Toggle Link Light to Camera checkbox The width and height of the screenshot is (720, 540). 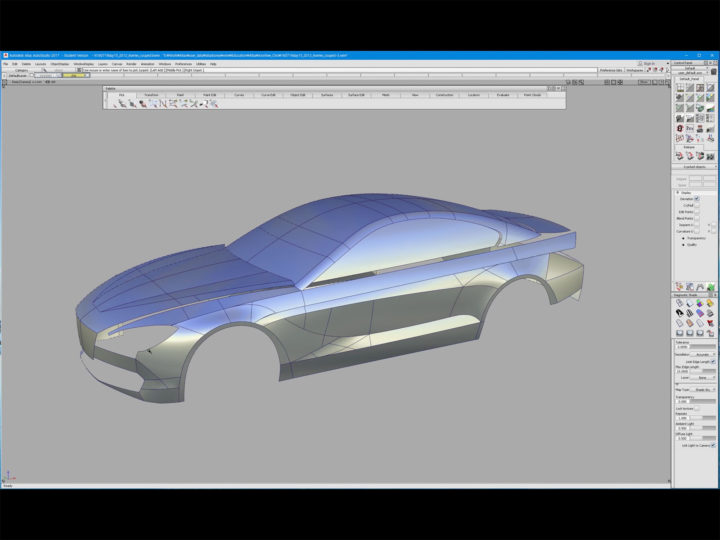coord(713,445)
